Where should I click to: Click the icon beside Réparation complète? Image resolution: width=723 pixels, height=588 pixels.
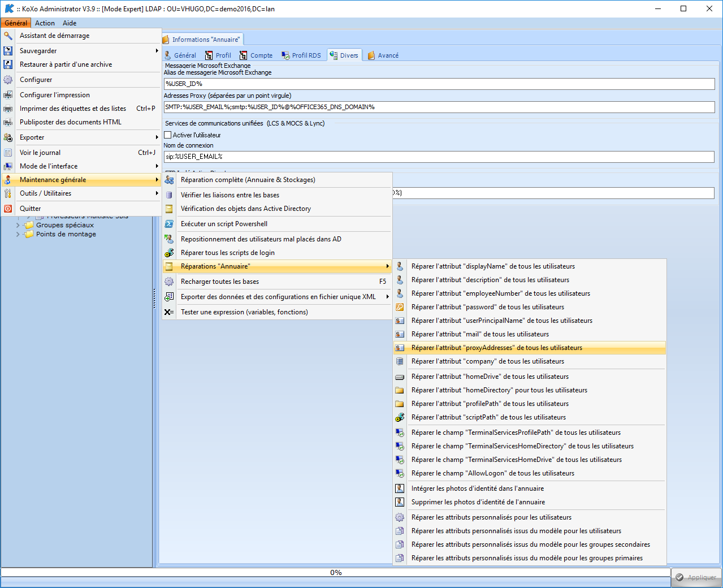point(169,180)
